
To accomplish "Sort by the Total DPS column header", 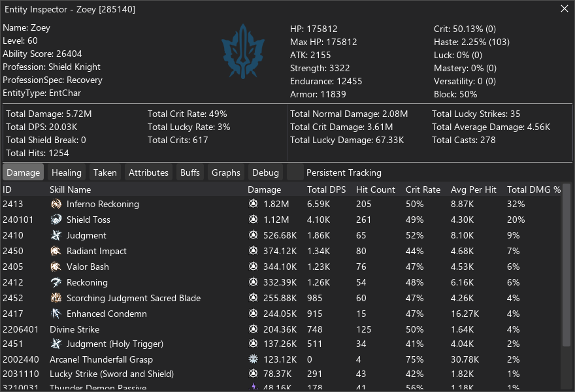I will click(x=326, y=189).
